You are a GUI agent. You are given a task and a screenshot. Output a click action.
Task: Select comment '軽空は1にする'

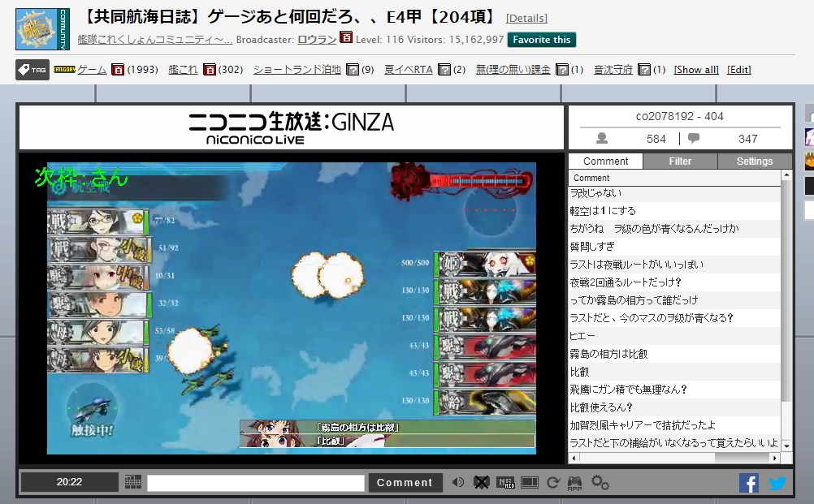(x=675, y=211)
